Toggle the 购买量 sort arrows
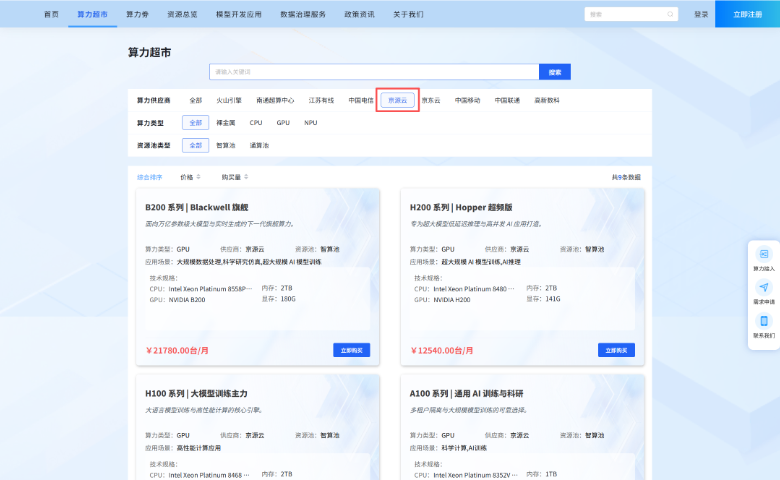This screenshot has width=780, height=480. click(246, 177)
